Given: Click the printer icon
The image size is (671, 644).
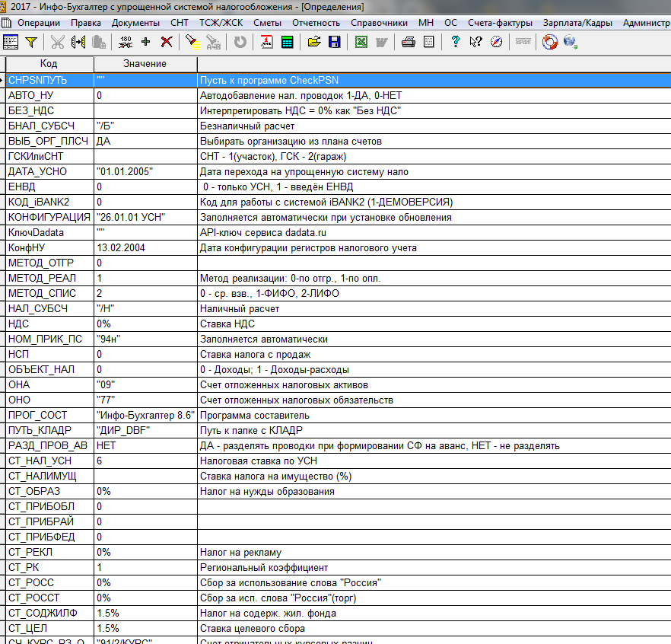Looking at the screenshot, I should [x=409, y=42].
